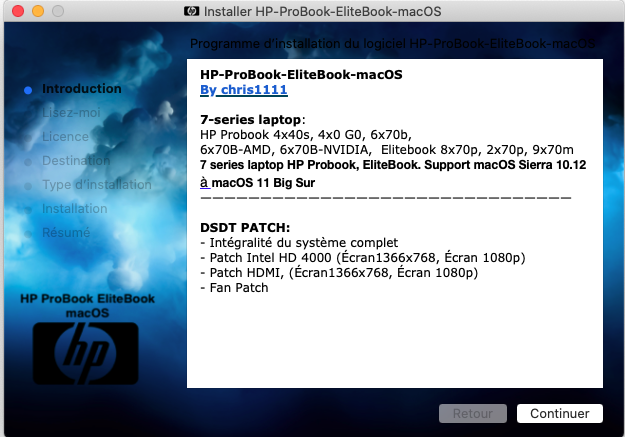Click the heading HP-ProBook-EliteBook-macOS in content
The height and width of the screenshot is (437, 625).
301,75
